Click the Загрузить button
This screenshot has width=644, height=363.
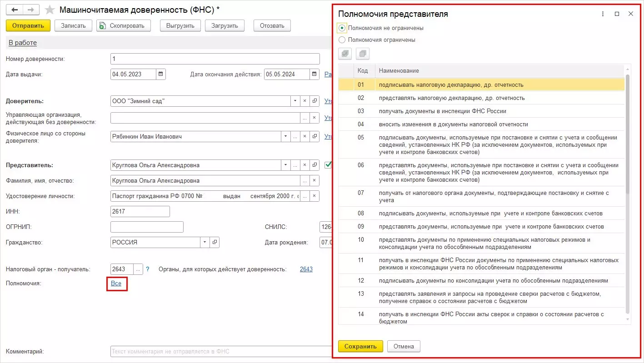(x=225, y=25)
